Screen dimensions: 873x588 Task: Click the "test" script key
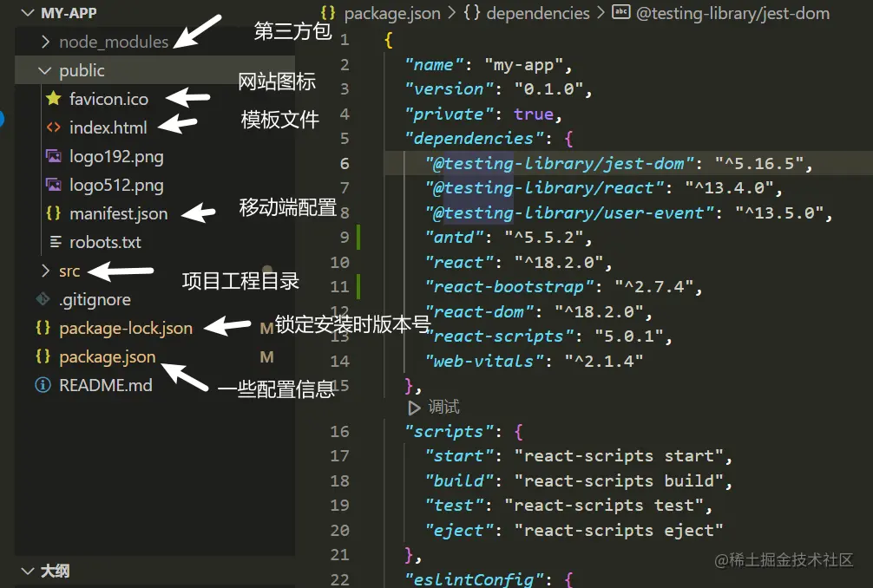click(x=454, y=506)
